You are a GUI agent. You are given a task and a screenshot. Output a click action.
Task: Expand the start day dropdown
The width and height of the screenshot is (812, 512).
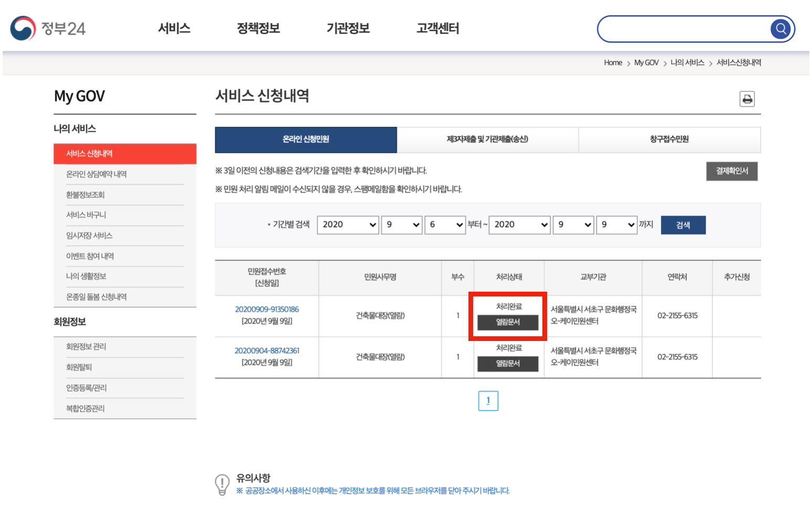point(445,225)
